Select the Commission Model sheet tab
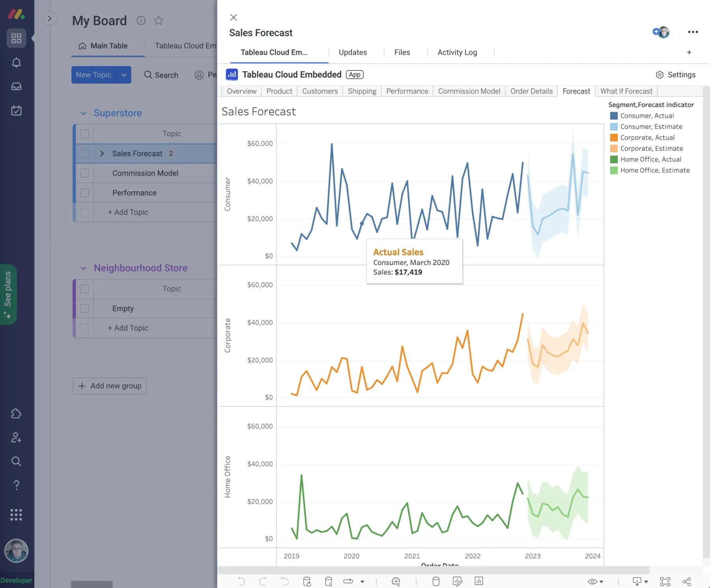The height and width of the screenshot is (588, 710). click(469, 91)
